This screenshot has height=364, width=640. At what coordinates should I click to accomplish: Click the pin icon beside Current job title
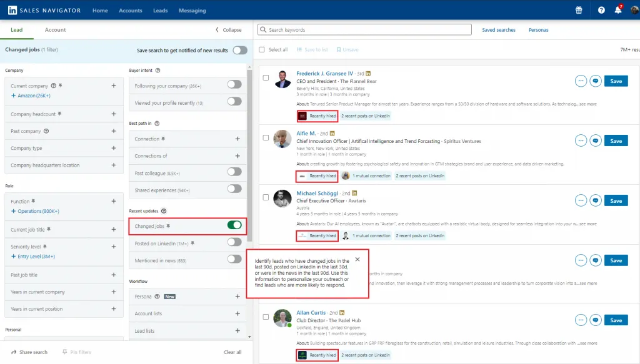49,230
